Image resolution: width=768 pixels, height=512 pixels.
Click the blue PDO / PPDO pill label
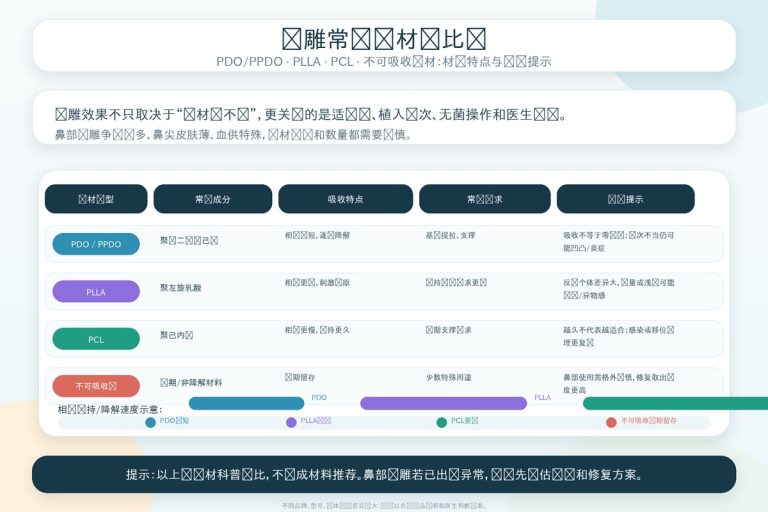(x=96, y=244)
